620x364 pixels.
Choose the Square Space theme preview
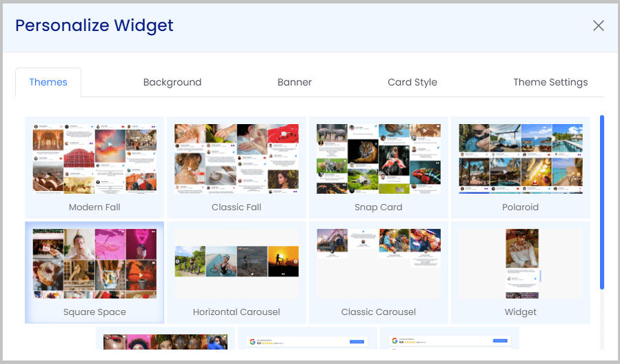pyautogui.click(x=94, y=263)
